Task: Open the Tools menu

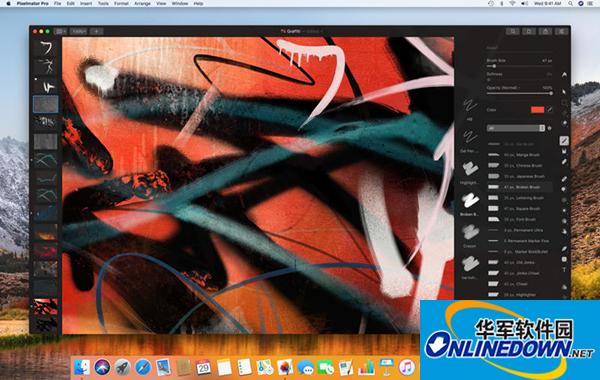Action: 103,3
